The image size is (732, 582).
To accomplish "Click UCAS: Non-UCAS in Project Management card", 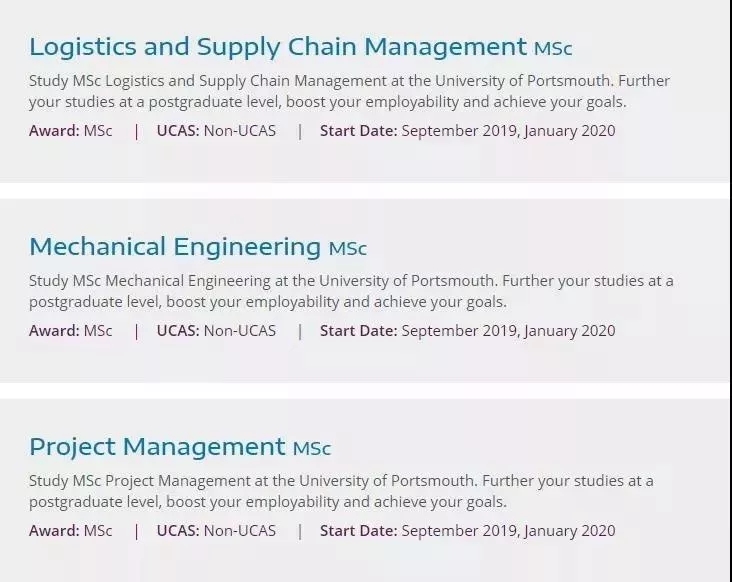I will click(x=216, y=531).
